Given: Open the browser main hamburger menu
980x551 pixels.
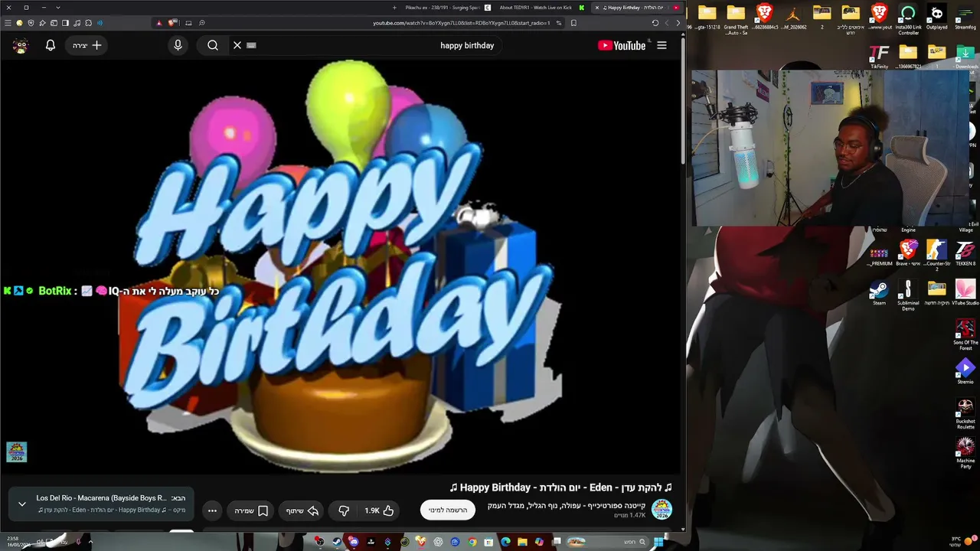Looking at the screenshot, I should tap(8, 23).
